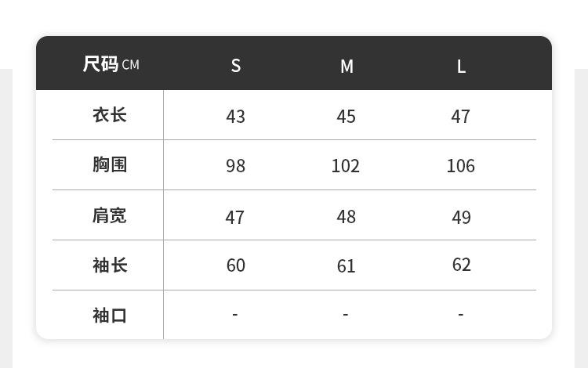The width and height of the screenshot is (588, 368).
Task: Click the 衣长 value 45 for size M
Action: pos(346,117)
